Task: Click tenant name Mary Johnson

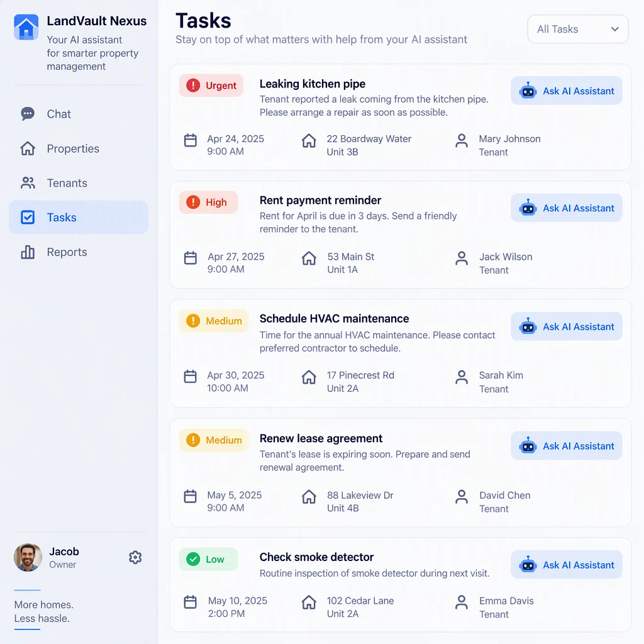Action: (x=509, y=139)
